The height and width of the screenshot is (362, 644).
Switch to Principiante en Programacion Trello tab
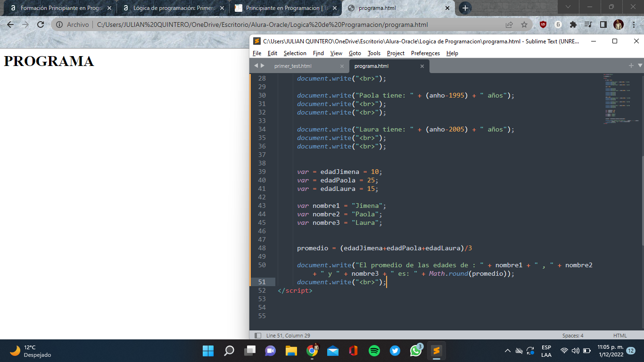286,8
